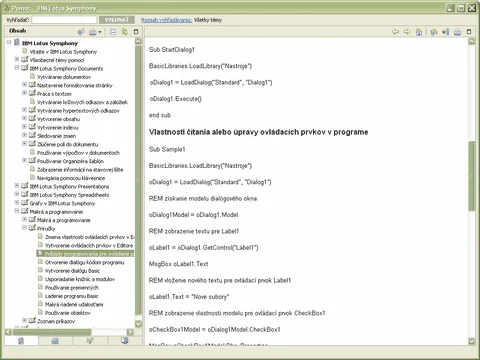Expand Používanie Organizéra šablón
The height and width of the screenshot is (360, 480).
pyautogui.click(x=24, y=160)
